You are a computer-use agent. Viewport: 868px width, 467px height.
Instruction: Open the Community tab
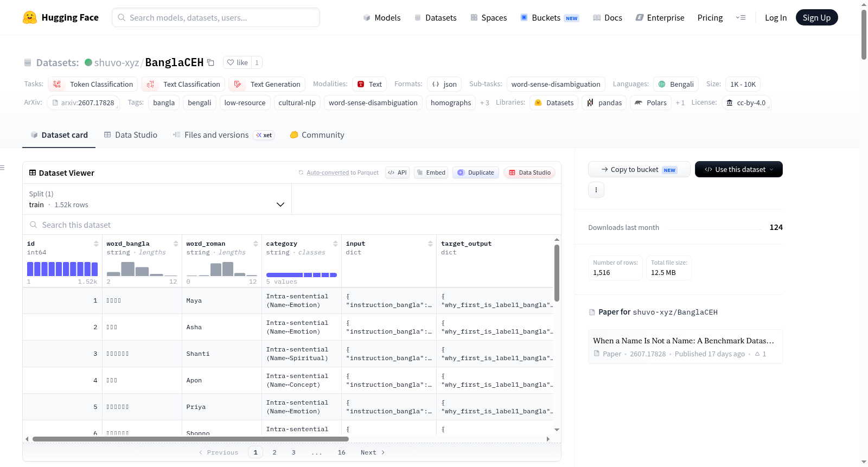(317, 135)
